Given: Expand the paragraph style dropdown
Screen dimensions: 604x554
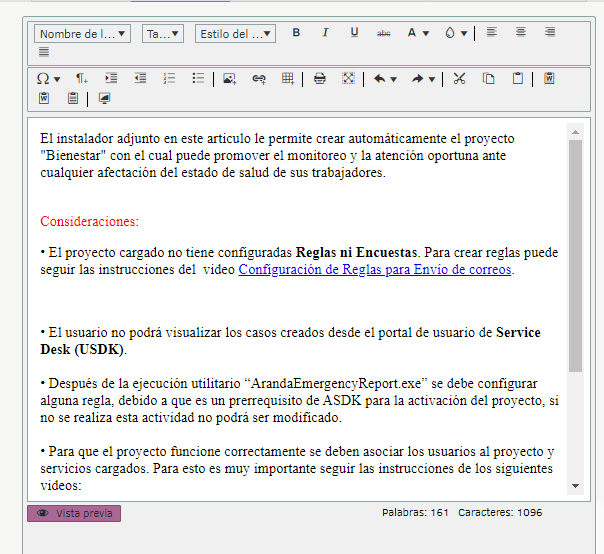Looking at the screenshot, I should [235, 34].
